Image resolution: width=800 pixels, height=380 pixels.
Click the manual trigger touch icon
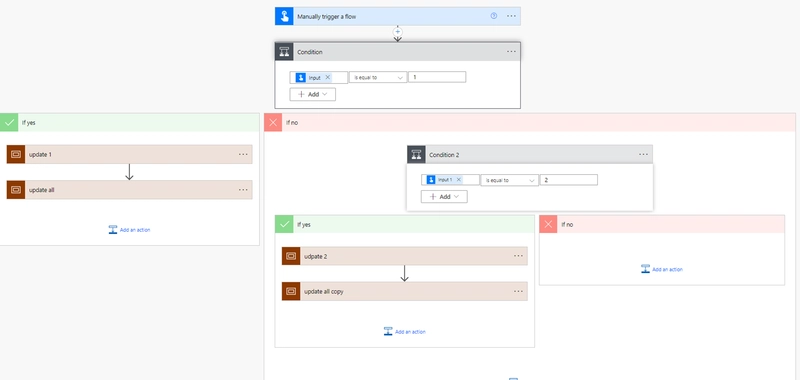tap(284, 16)
